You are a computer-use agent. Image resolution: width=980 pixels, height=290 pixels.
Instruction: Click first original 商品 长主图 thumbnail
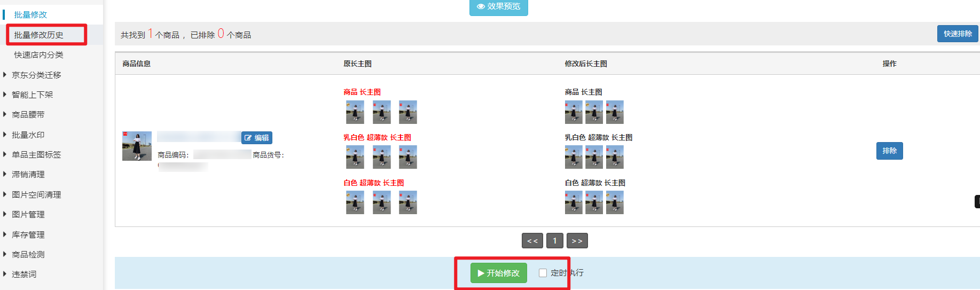pyautogui.click(x=355, y=112)
